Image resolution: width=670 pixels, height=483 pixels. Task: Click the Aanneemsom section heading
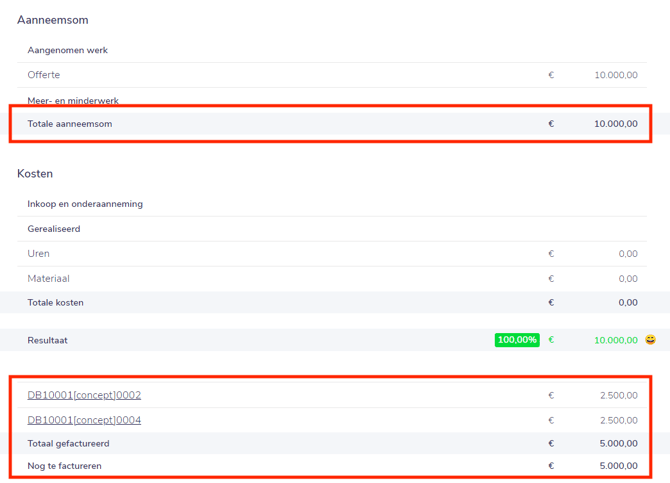tap(53, 20)
